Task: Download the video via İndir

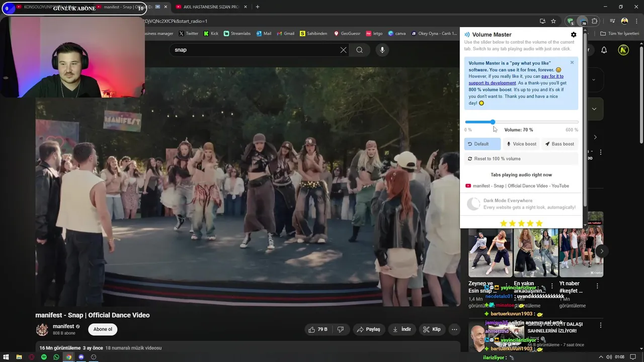Action: point(402,329)
